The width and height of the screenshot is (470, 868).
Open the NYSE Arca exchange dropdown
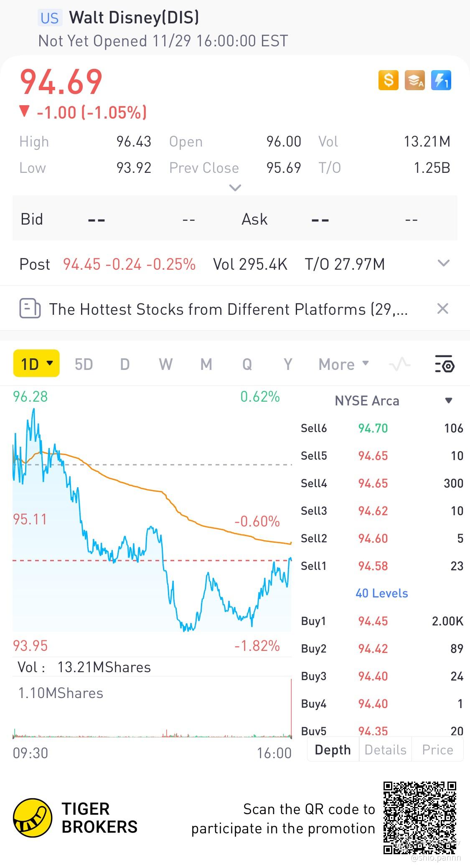tap(449, 401)
